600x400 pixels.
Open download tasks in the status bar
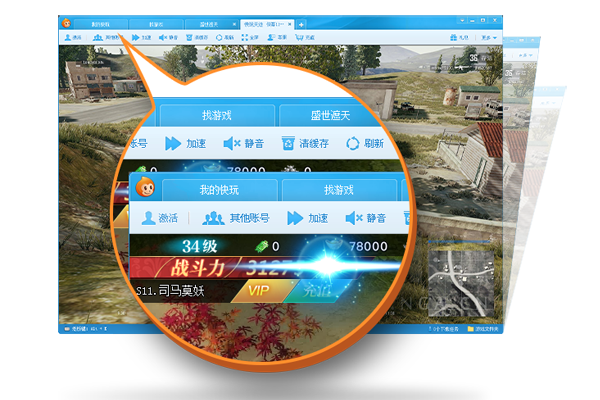click(443, 329)
